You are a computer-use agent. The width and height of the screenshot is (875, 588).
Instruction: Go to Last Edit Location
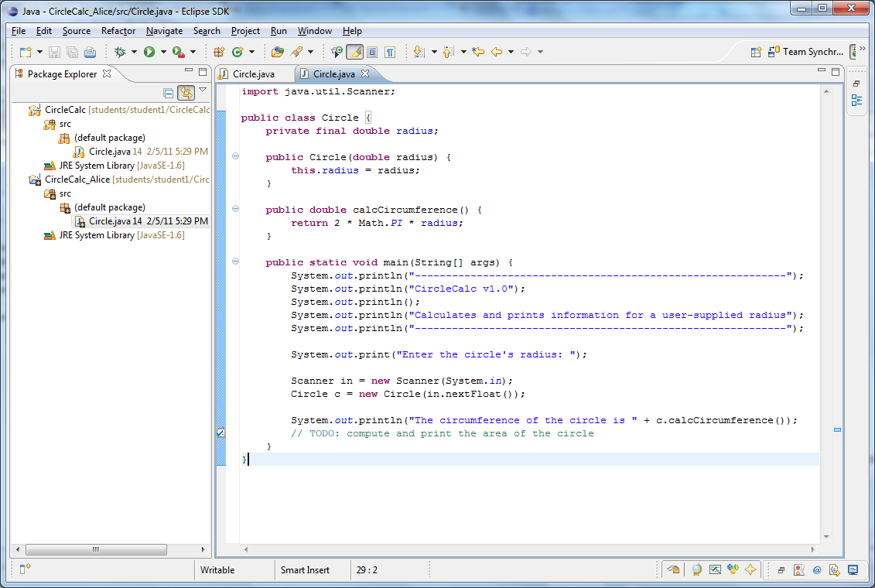[x=478, y=52]
